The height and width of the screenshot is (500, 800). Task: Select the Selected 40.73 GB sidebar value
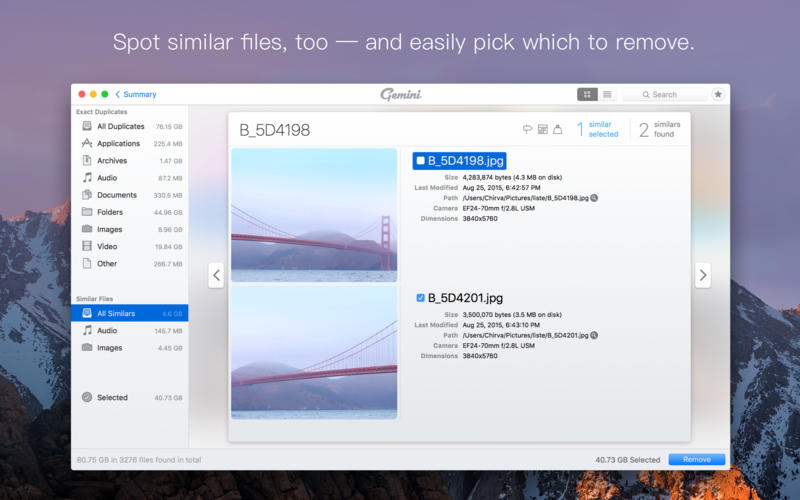coord(168,398)
